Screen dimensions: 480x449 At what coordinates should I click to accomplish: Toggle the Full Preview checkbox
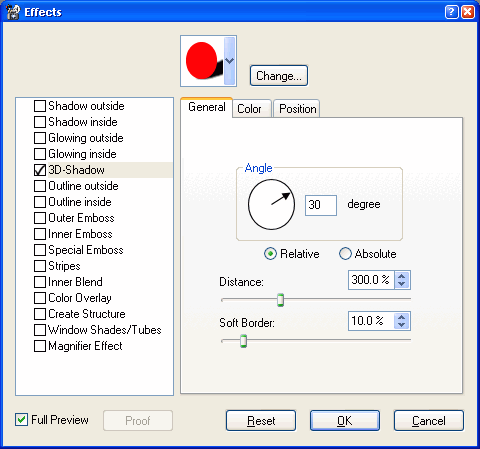[21, 420]
